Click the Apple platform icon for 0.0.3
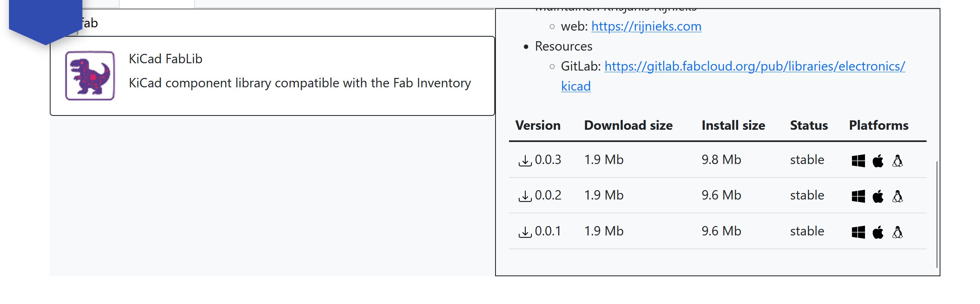Screen dimensions: 980x304 [878, 160]
